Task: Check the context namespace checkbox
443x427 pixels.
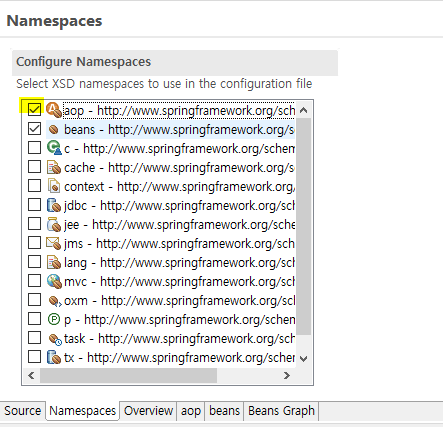Action: [x=34, y=186]
